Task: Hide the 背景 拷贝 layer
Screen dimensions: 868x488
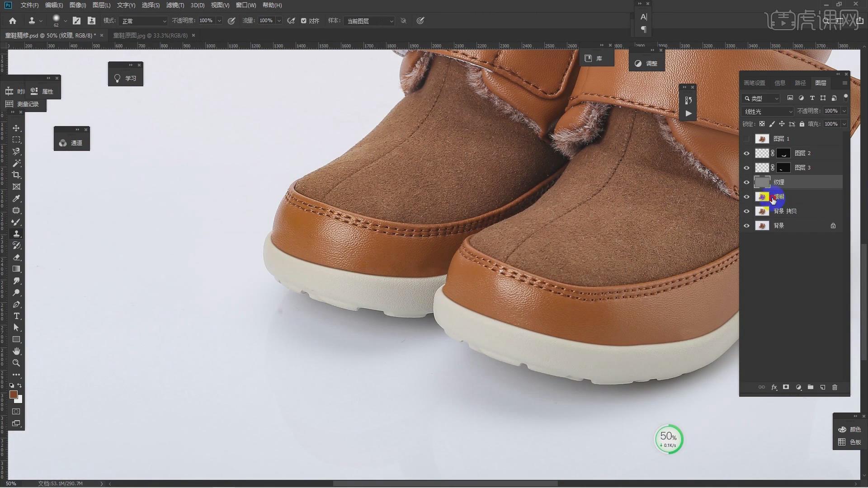Action: pos(746,211)
